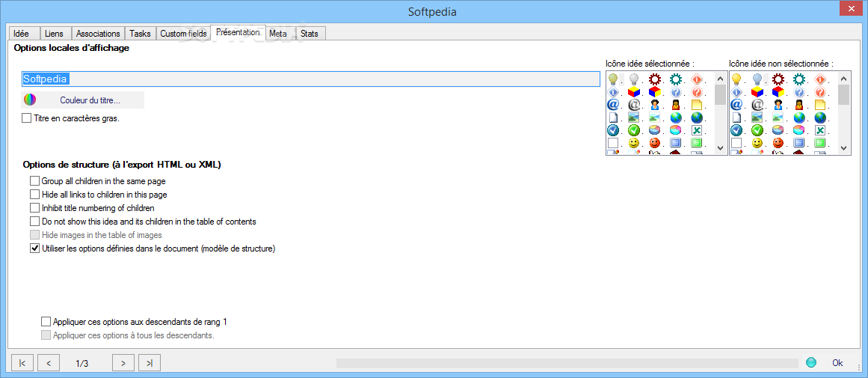Select blue list window in selected-idea icons
The image size is (868, 378).
coord(675,144)
